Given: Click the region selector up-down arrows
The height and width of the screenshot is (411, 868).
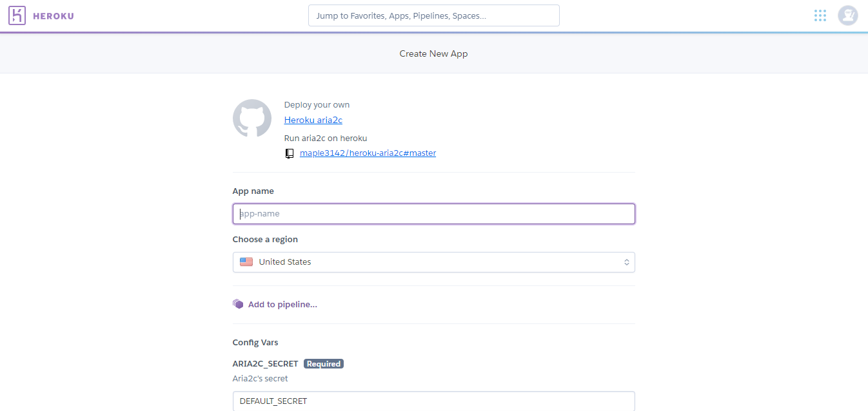Looking at the screenshot, I should 626,262.
